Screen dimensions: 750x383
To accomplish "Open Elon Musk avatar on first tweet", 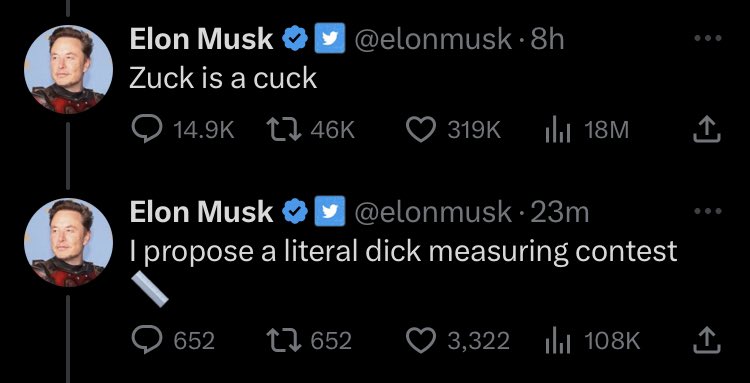I will (68, 69).
